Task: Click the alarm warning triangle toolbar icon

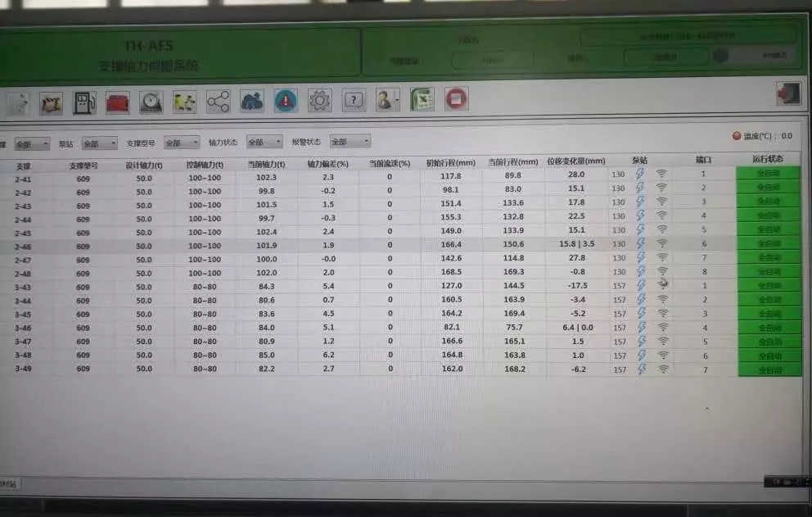Action: (286, 100)
